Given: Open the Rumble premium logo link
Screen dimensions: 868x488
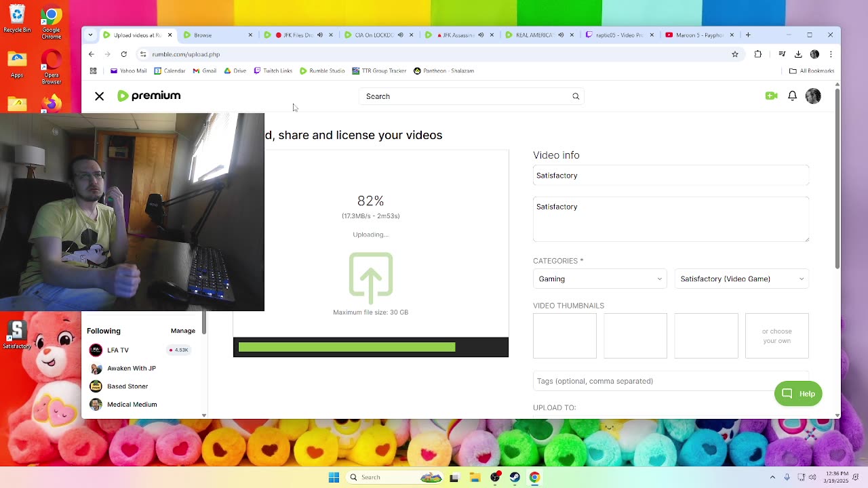Looking at the screenshot, I should tap(149, 96).
